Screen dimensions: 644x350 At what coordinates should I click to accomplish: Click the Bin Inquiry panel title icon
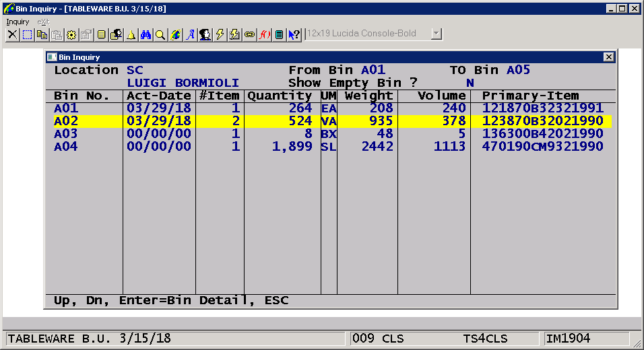click(x=51, y=57)
